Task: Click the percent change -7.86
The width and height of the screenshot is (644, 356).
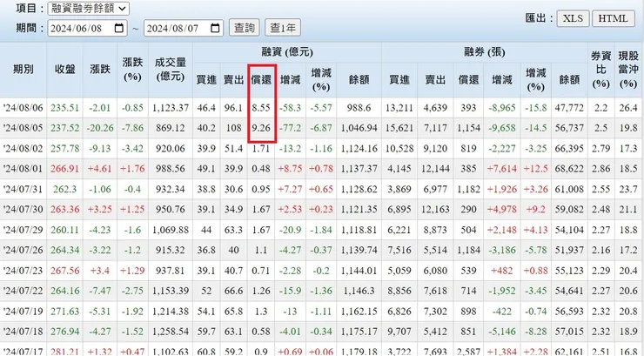Action: click(132, 128)
